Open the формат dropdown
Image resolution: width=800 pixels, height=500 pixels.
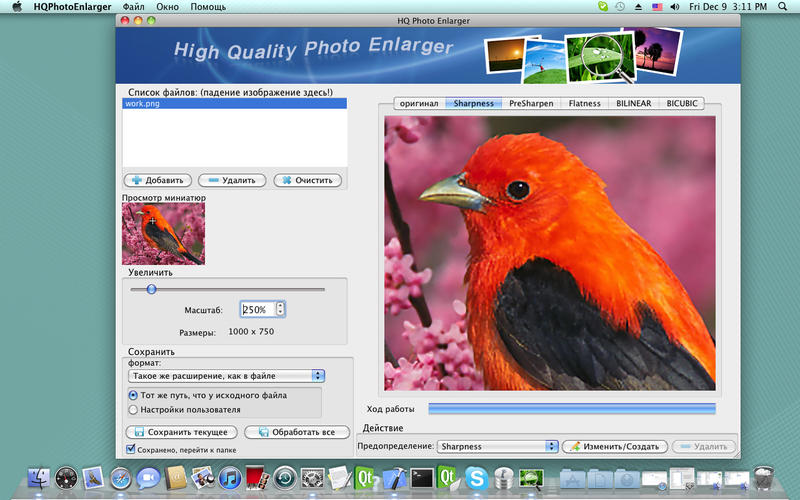point(226,376)
